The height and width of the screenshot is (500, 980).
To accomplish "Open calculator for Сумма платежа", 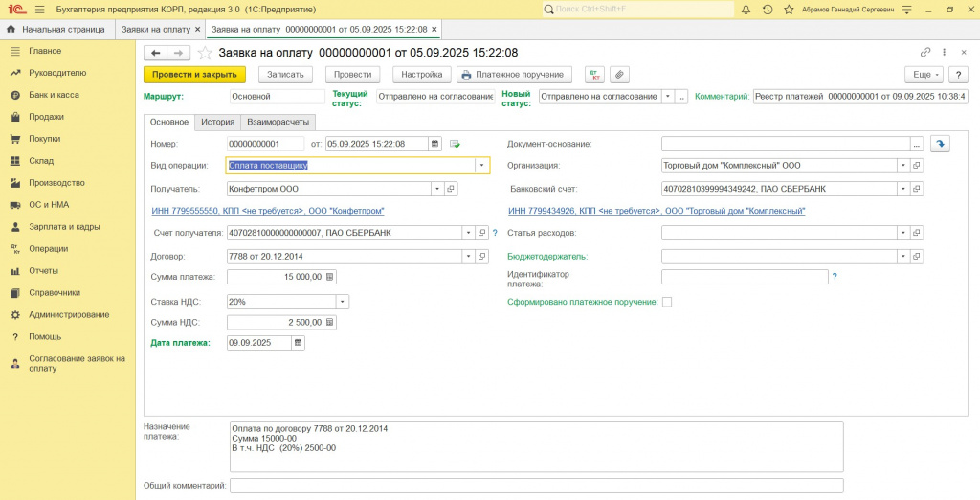I will point(330,277).
